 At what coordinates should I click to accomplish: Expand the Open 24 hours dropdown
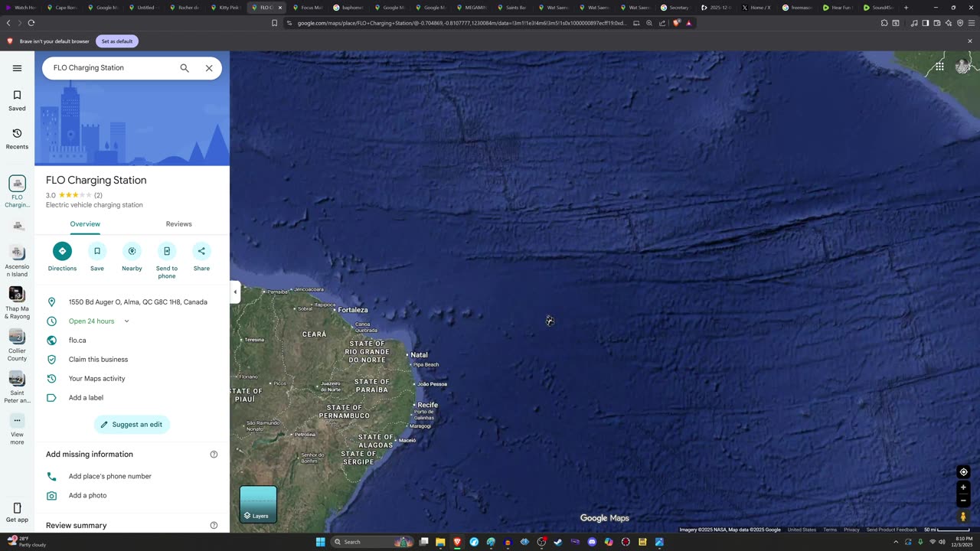coord(126,321)
